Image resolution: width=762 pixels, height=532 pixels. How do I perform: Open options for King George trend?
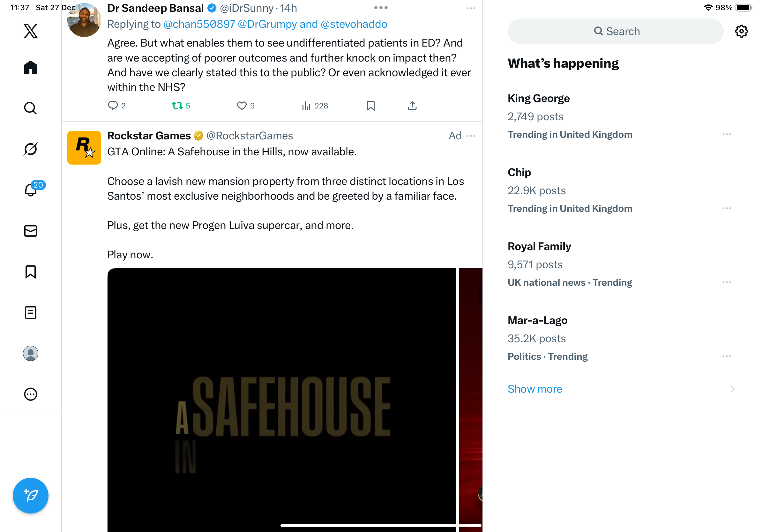click(727, 134)
